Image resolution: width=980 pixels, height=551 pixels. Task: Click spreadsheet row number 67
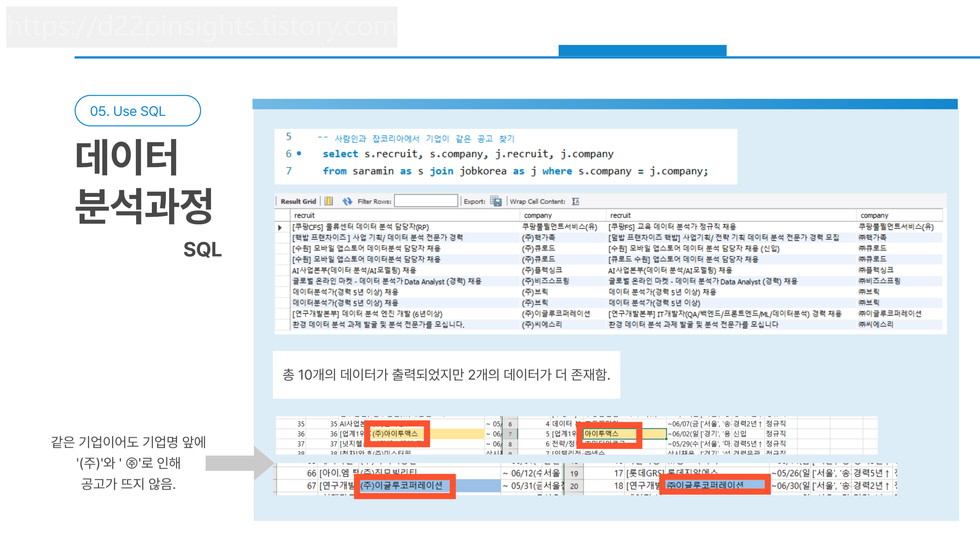click(x=312, y=486)
